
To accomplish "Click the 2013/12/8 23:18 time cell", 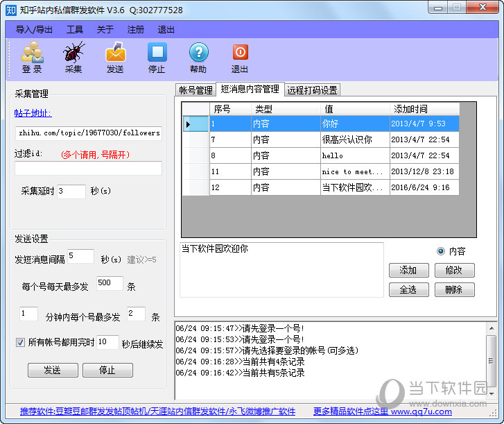I will click(424, 171).
